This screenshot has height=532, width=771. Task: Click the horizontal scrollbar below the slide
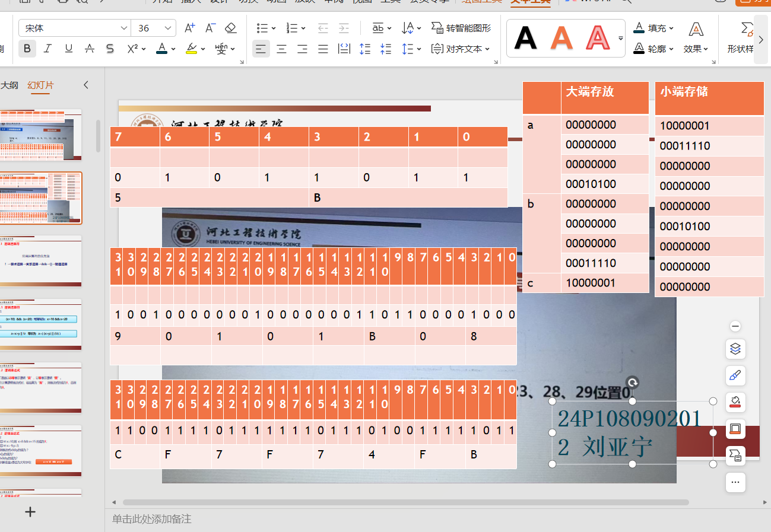[x=406, y=502]
